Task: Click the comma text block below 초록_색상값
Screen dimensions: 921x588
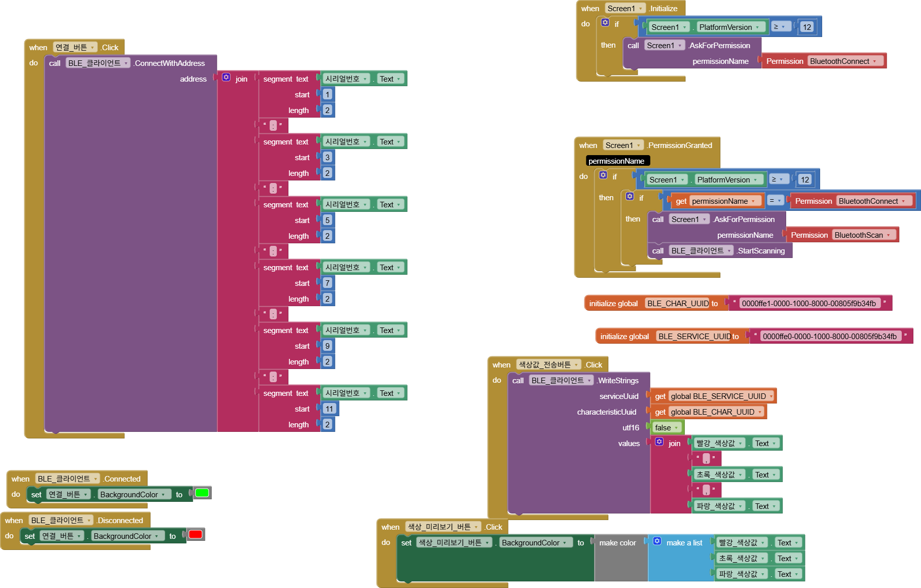Action: 706,491
